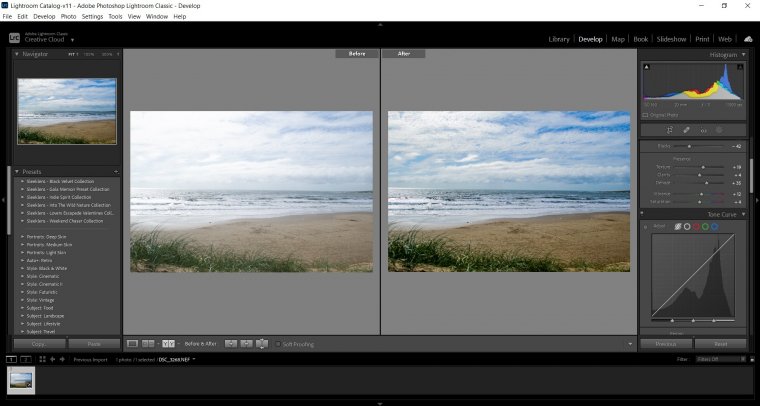The width and height of the screenshot is (760, 406).
Task: Adjust the Vibrance slider
Action: 701,194
